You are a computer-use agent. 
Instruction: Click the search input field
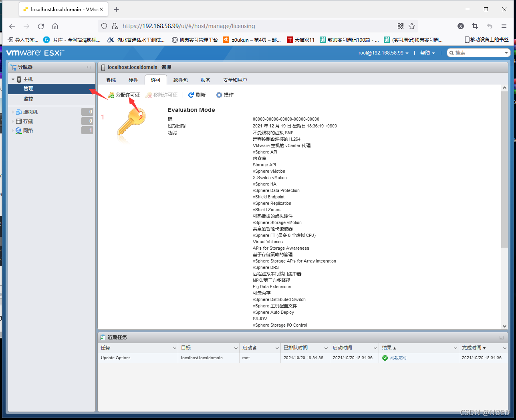[478, 53]
